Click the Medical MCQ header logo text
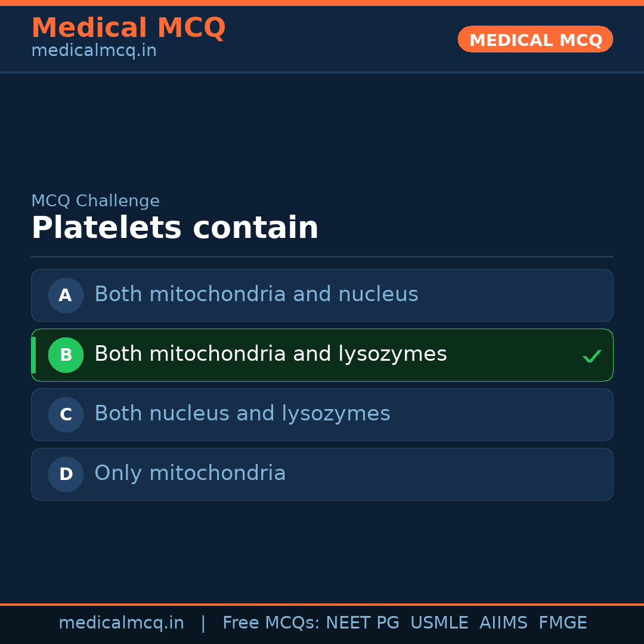Viewport: 644px width, 644px height. 129,28
